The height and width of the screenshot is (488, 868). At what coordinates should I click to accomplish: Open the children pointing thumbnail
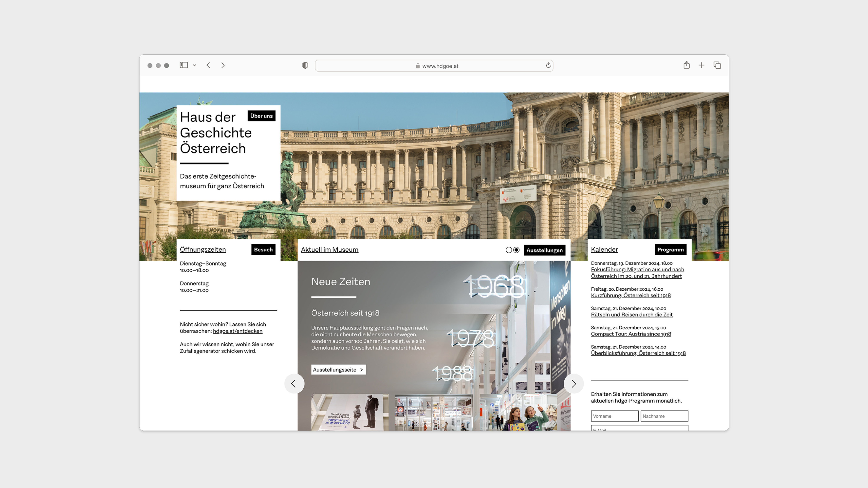518,412
